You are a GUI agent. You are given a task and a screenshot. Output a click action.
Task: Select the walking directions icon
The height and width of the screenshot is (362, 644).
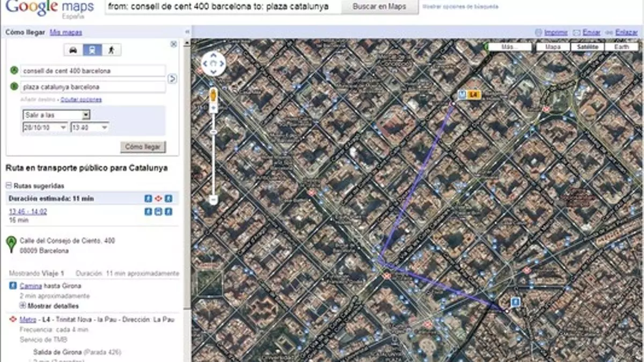pyautogui.click(x=112, y=50)
